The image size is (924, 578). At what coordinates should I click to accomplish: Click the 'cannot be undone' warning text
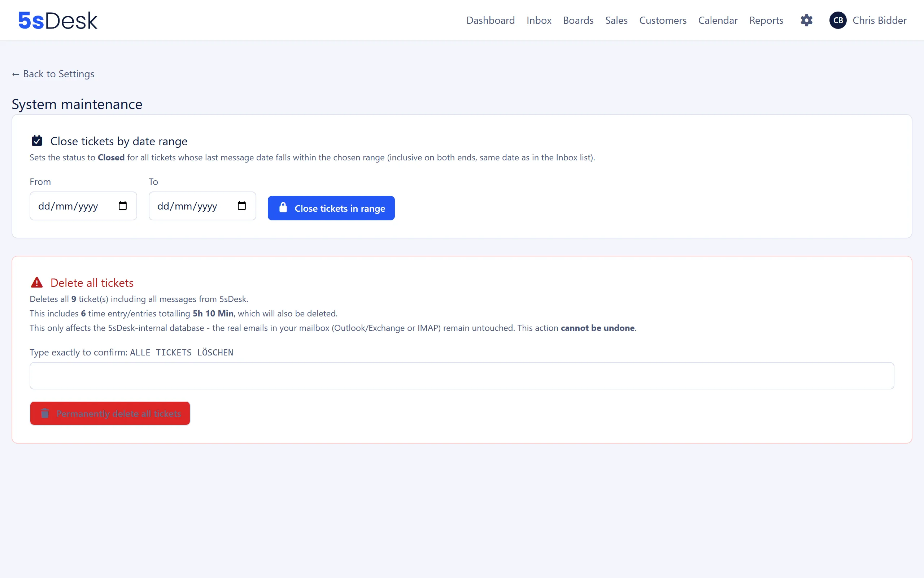pos(598,328)
